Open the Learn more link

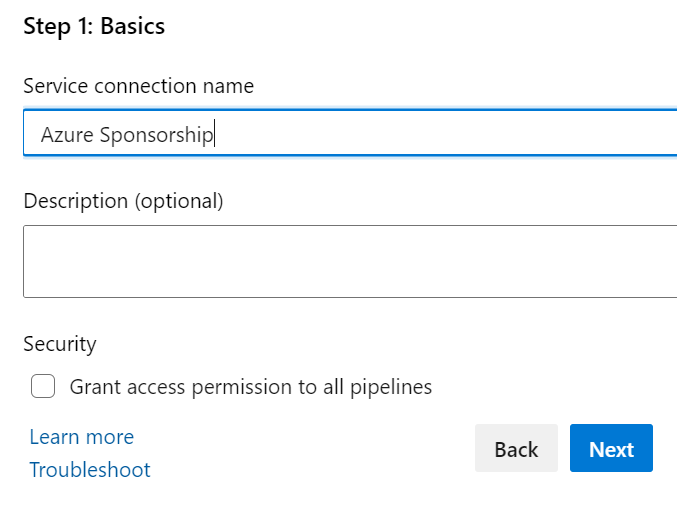click(82, 437)
